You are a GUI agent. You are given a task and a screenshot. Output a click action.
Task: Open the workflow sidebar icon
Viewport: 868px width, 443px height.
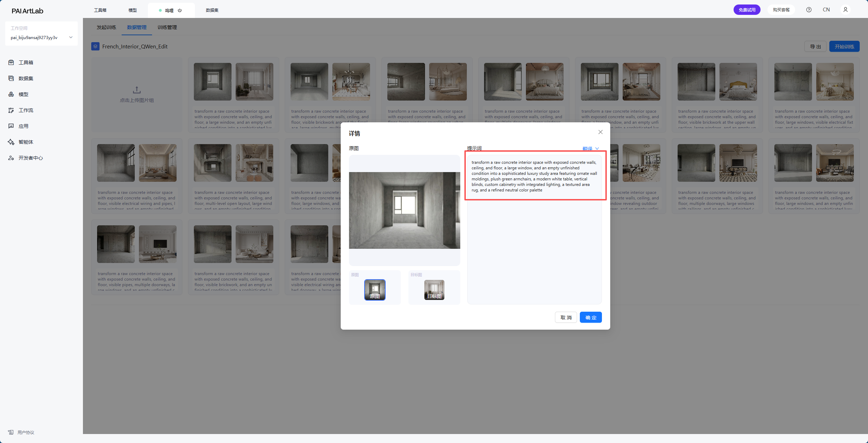tap(11, 110)
